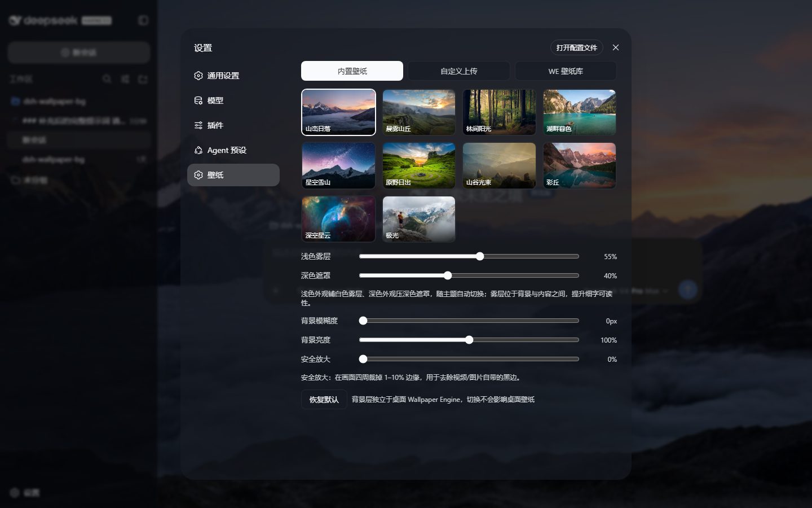
Task: Open the Agent 预设 settings section
Action: 233,150
